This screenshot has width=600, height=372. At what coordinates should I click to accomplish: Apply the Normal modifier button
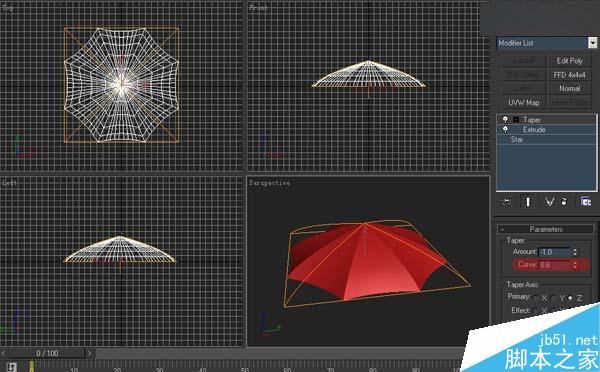569,88
